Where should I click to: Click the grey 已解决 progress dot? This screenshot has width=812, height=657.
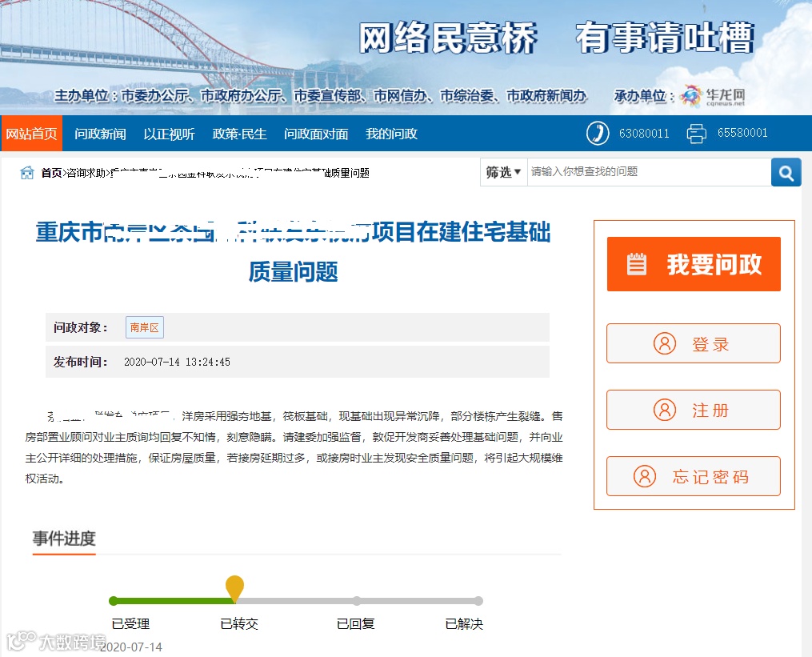[478, 601]
